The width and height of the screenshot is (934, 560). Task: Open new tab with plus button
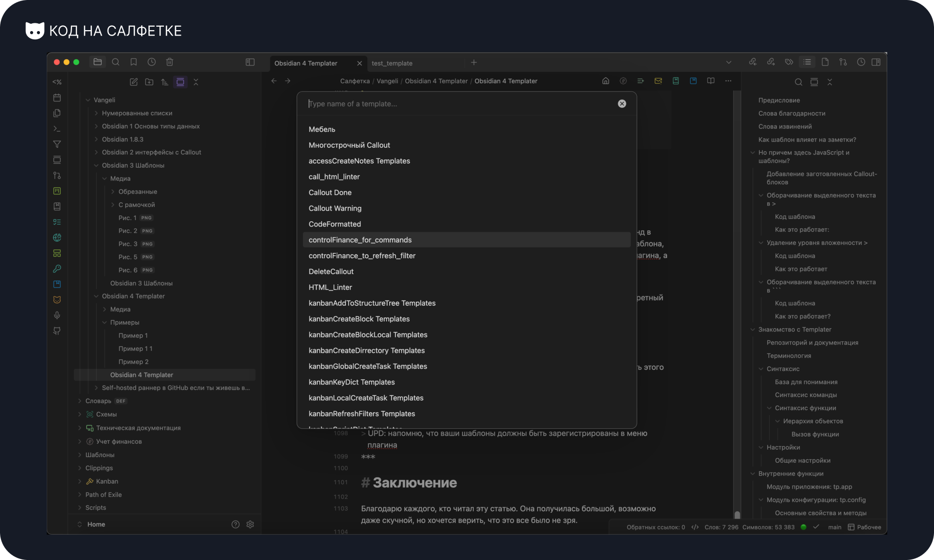coord(474,62)
